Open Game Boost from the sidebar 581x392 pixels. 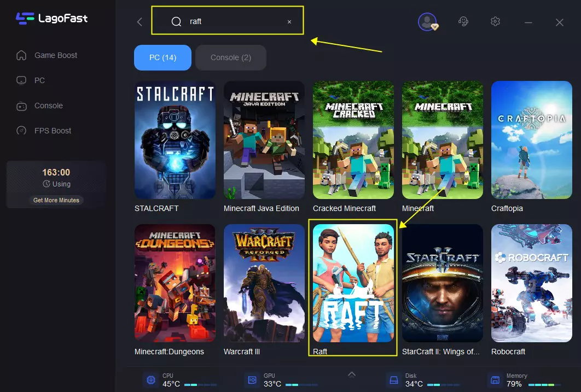[x=47, y=55]
